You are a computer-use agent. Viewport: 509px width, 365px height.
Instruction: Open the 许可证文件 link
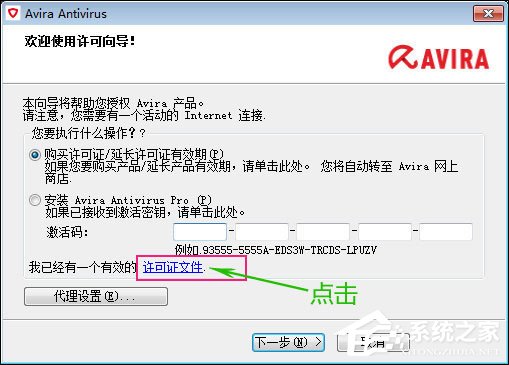[x=173, y=267]
